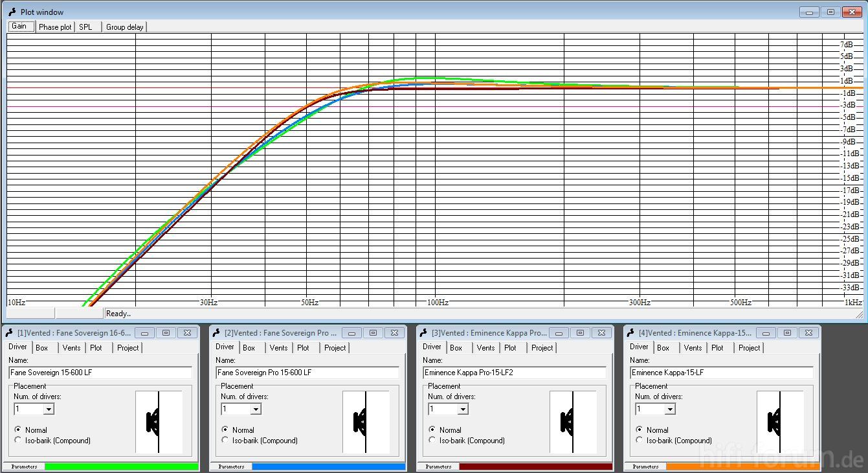This screenshot has width=868, height=473.
Task: Expand Num. of drivers list for Kappa Pro-15-LF2
Action: point(463,410)
